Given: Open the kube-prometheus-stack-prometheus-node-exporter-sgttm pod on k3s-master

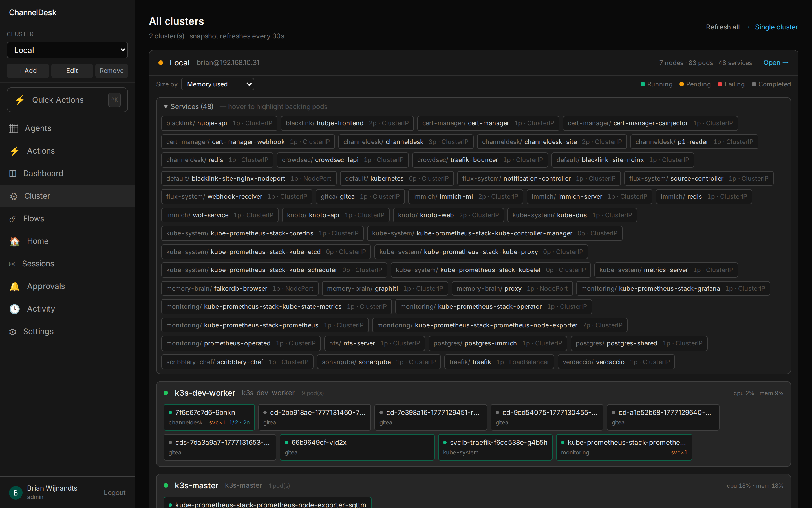Looking at the screenshot, I should [x=267, y=503].
